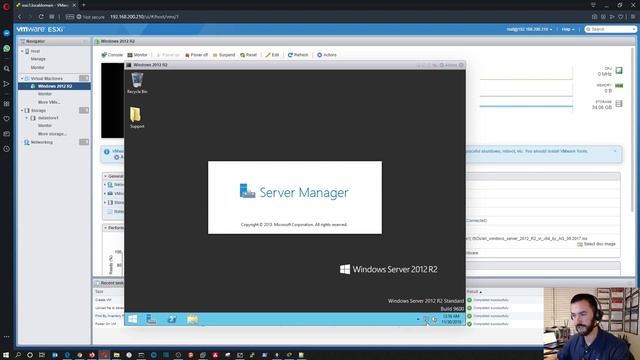
Task: Open Server Manager from the VM taskbar
Action: click(151, 319)
